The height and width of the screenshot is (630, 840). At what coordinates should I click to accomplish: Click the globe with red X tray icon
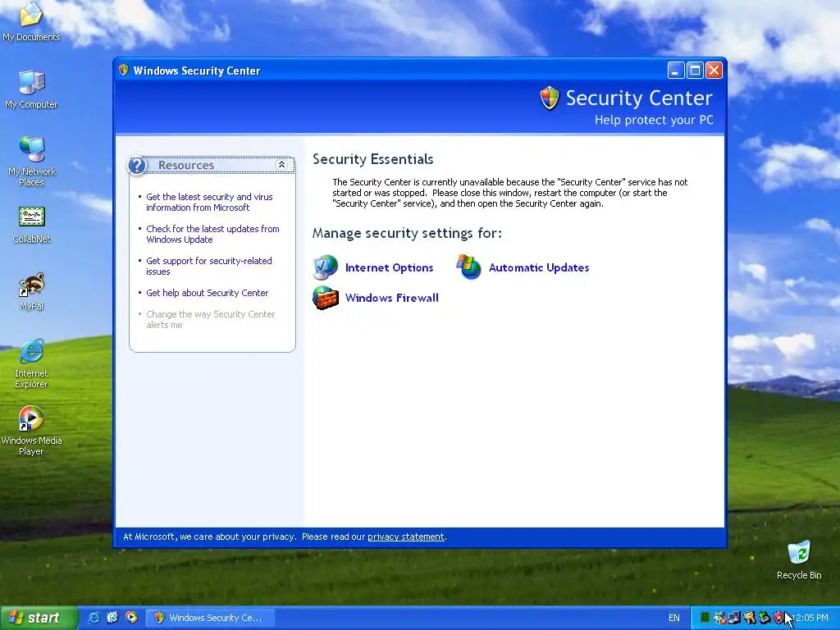[720, 618]
